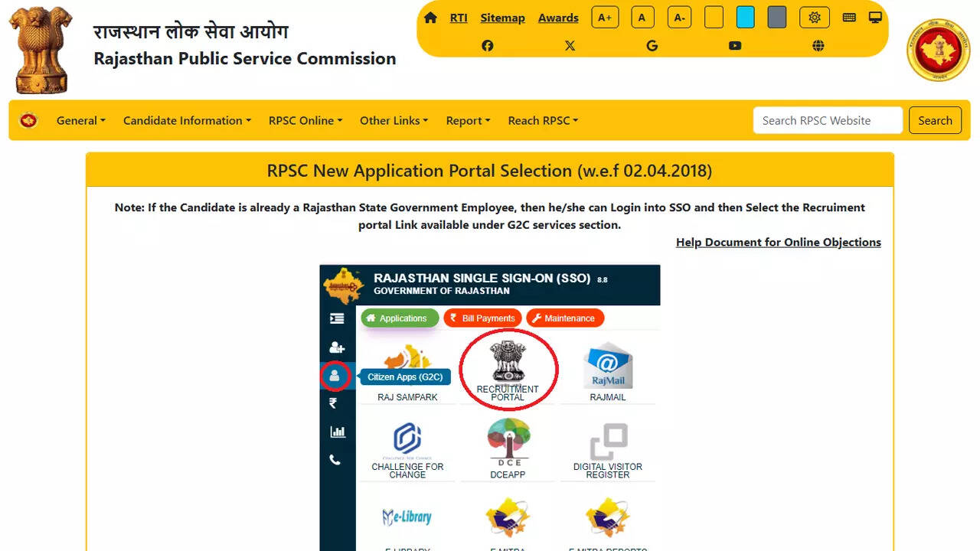The width and height of the screenshot is (980, 551).
Task: Open the Facebook page icon
Action: (x=488, y=46)
